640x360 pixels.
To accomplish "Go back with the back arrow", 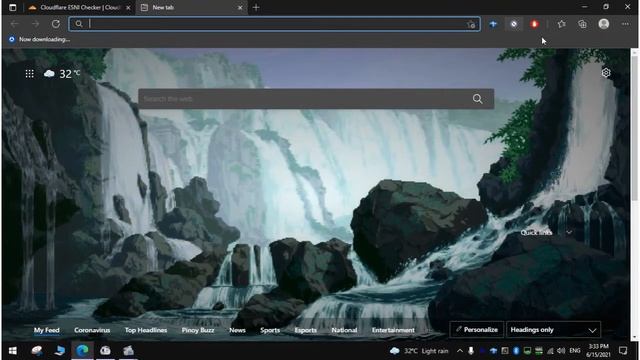I will click(x=15, y=24).
